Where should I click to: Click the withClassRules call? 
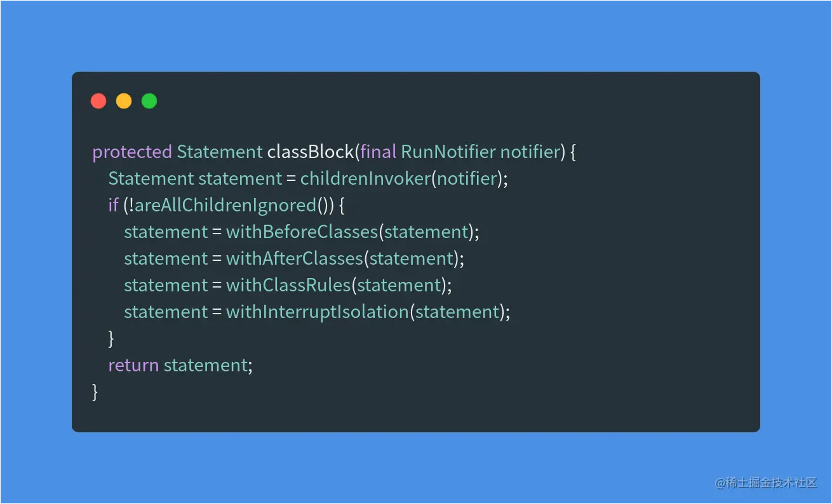288,286
